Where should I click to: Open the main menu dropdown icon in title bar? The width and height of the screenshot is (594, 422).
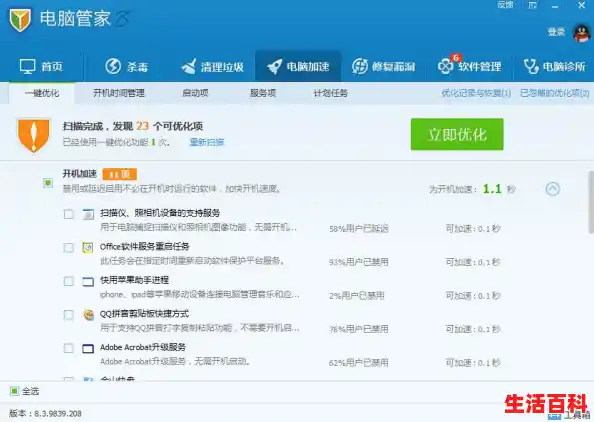tap(533, 5)
